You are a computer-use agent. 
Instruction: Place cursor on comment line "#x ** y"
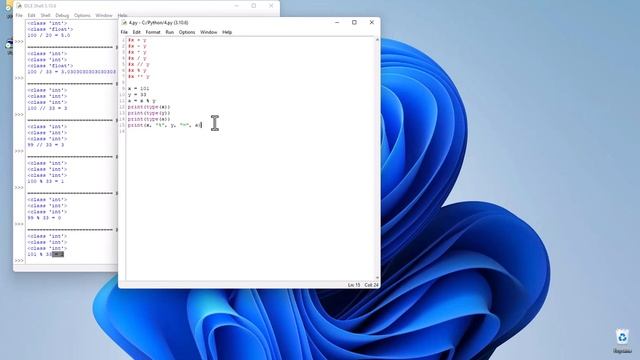point(138,76)
